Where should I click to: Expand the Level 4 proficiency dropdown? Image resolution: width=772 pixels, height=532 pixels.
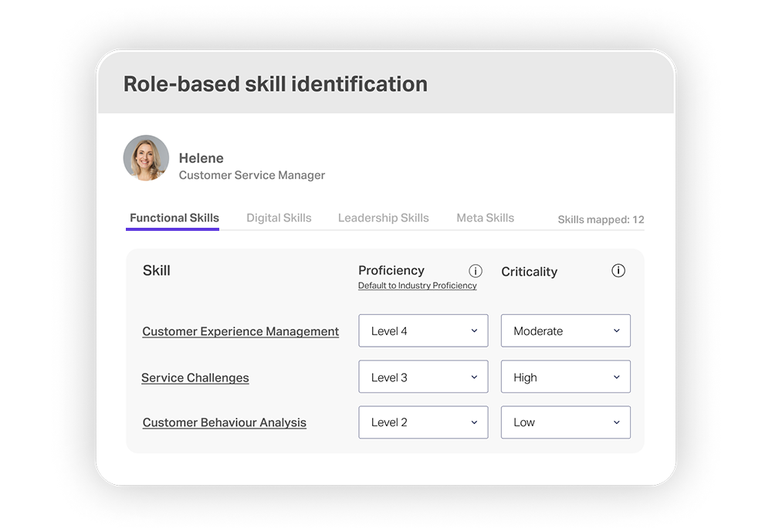[423, 330]
